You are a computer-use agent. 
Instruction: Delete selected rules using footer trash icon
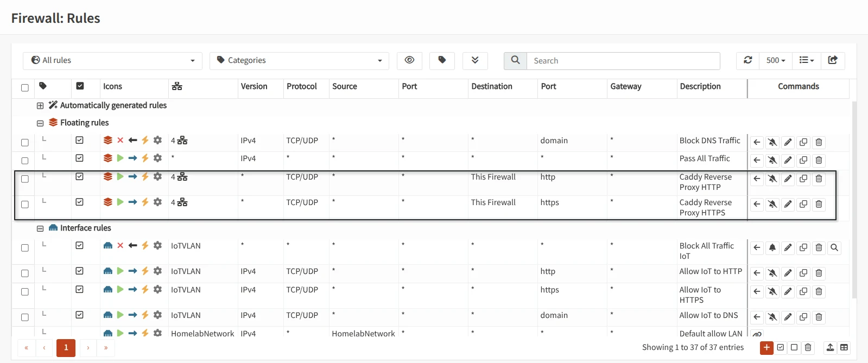(808, 347)
